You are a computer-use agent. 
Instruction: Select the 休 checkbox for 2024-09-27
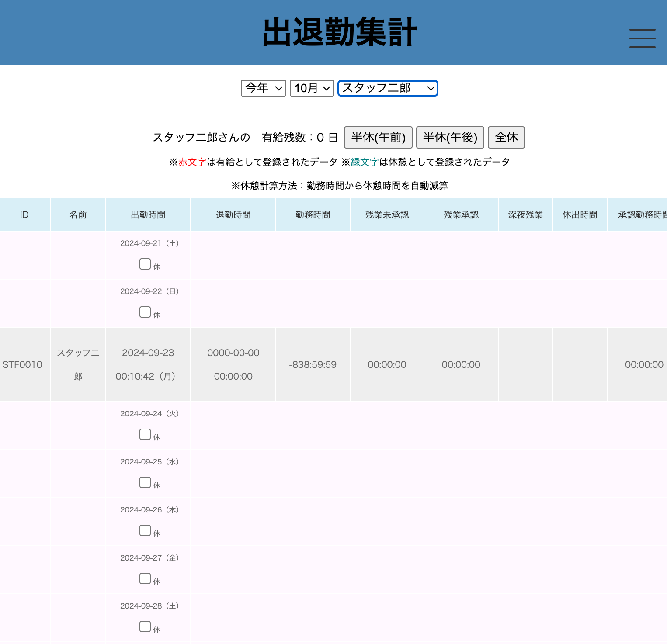pos(145,578)
